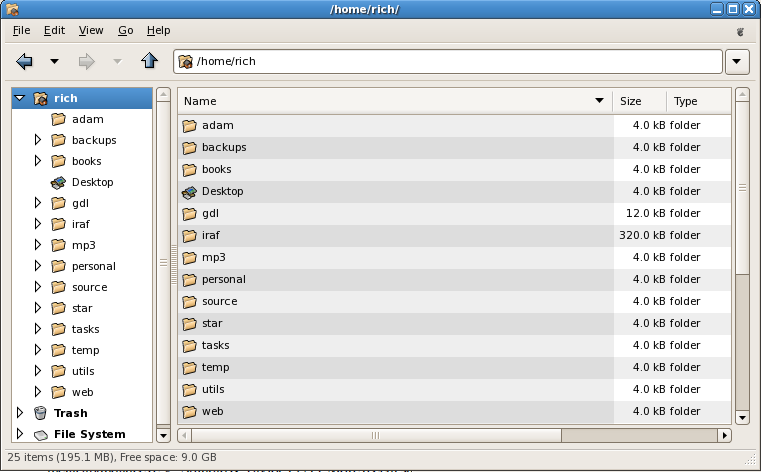The height and width of the screenshot is (472, 761).
Task: Open the location bar history dropdown
Action: 737,62
